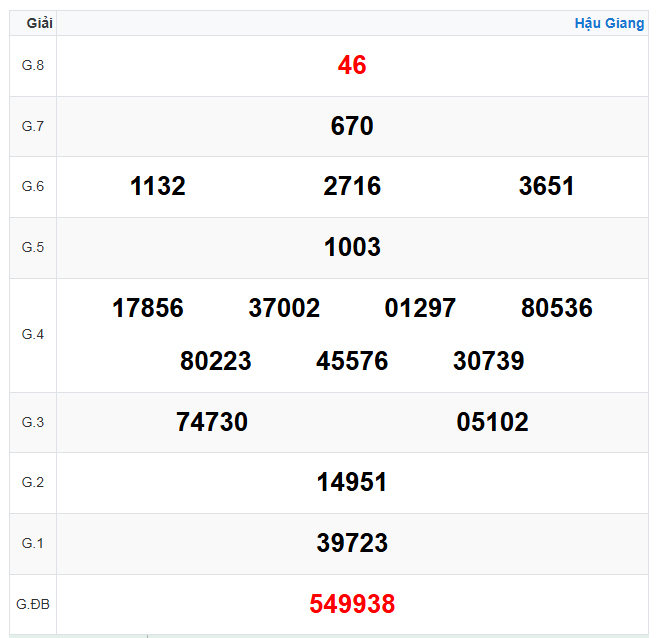The width and height of the screenshot is (658, 638).
Task: Select G.4 number 30739
Action: tap(488, 361)
